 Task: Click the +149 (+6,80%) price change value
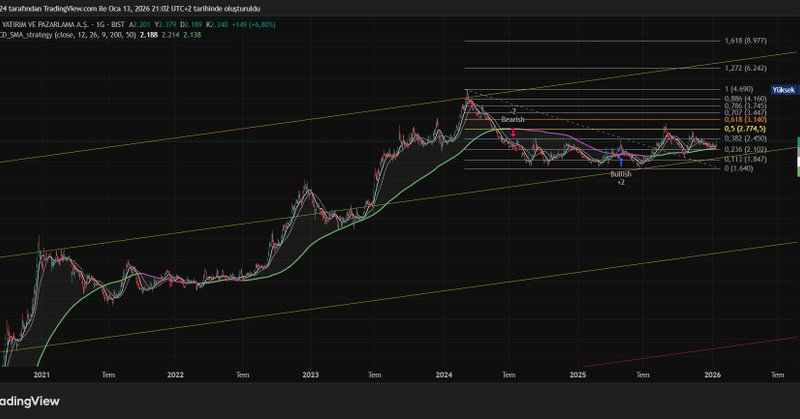point(254,24)
